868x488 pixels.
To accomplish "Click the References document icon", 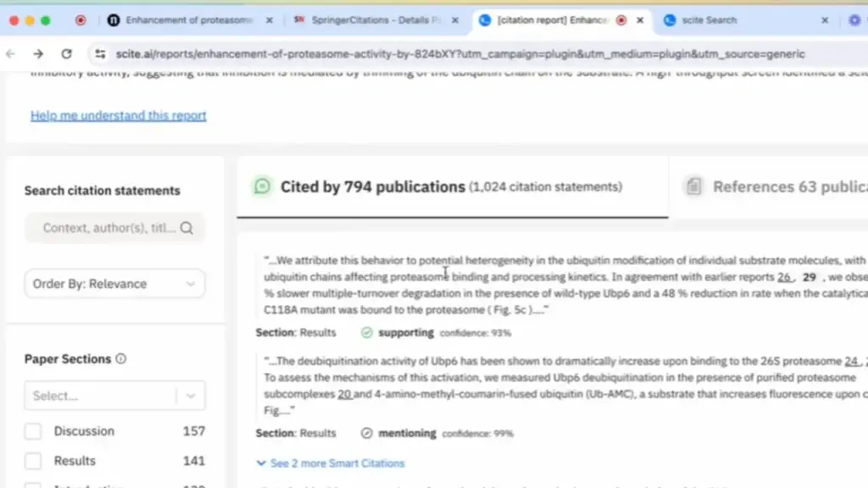I will pyautogui.click(x=693, y=186).
